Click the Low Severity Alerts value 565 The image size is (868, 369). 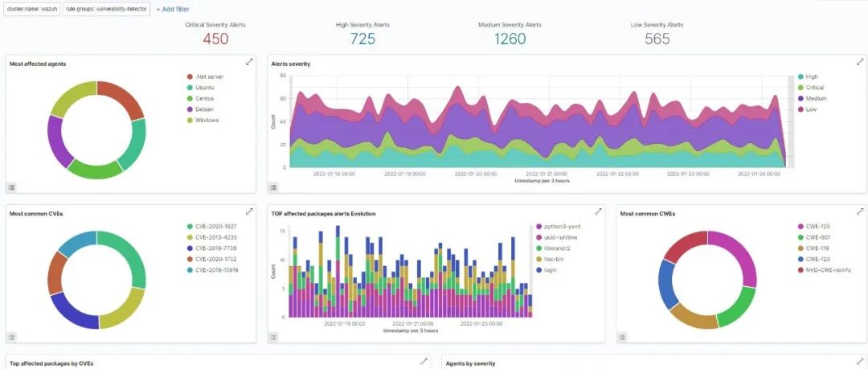(x=657, y=39)
